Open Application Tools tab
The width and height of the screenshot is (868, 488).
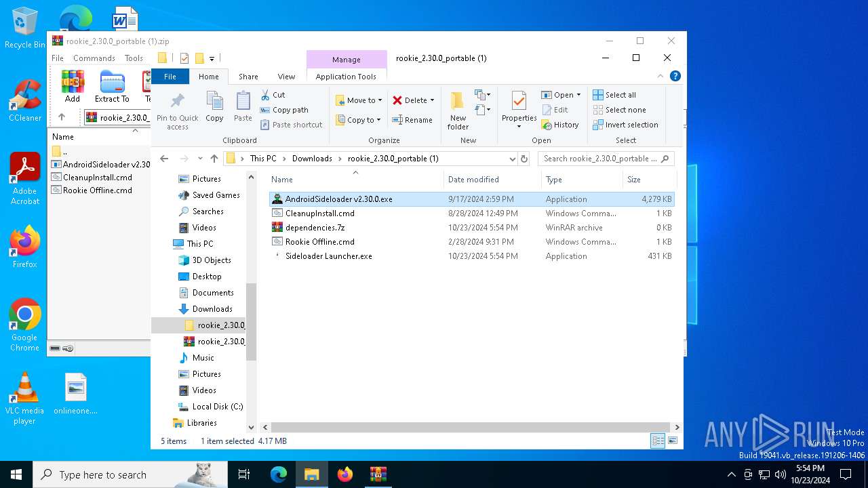coord(346,77)
